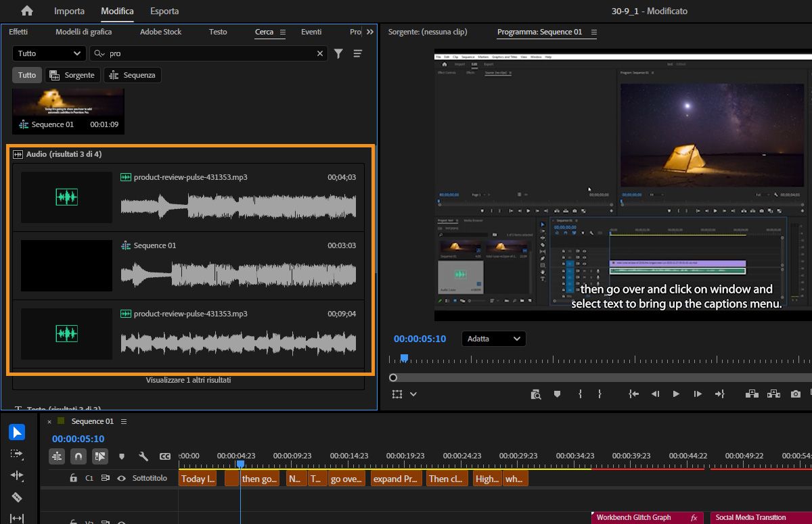Select the Razor tool

pyautogui.click(x=17, y=497)
